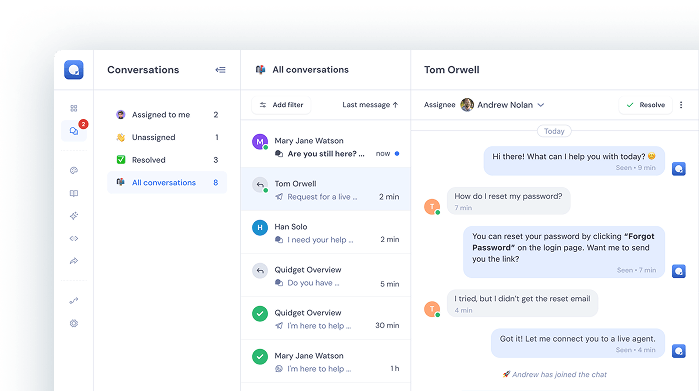Click unread blue dot on Mary Jane Watson
This screenshot has width=699, height=391.
pyautogui.click(x=397, y=153)
